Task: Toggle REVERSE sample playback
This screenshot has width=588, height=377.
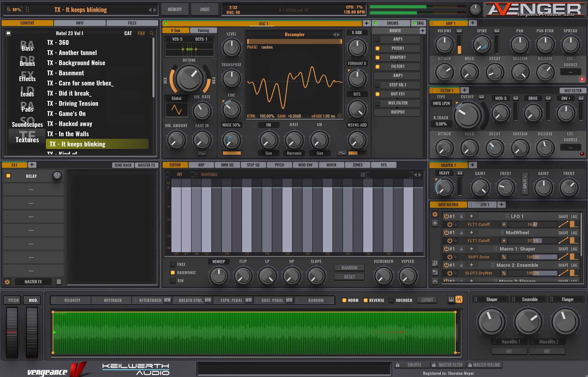Action: pyautogui.click(x=366, y=300)
